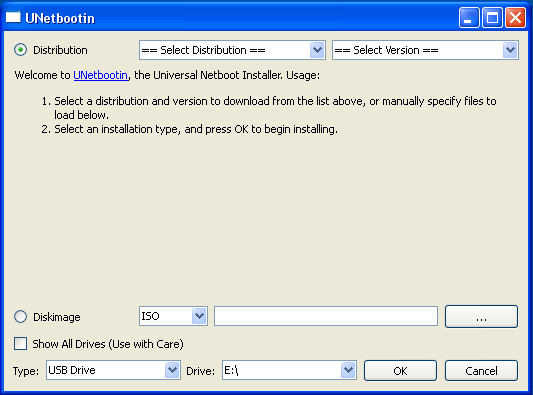Enable Show All Drives checkbox
This screenshot has width=533, height=395.
click(20, 344)
